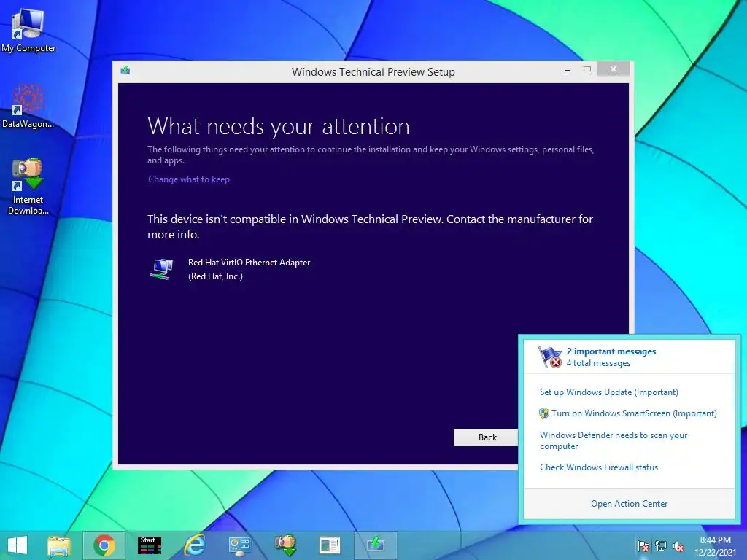This screenshot has height=560, width=747.
Task: Click the Red Hat VirtIO adapter icon
Action: (161, 269)
